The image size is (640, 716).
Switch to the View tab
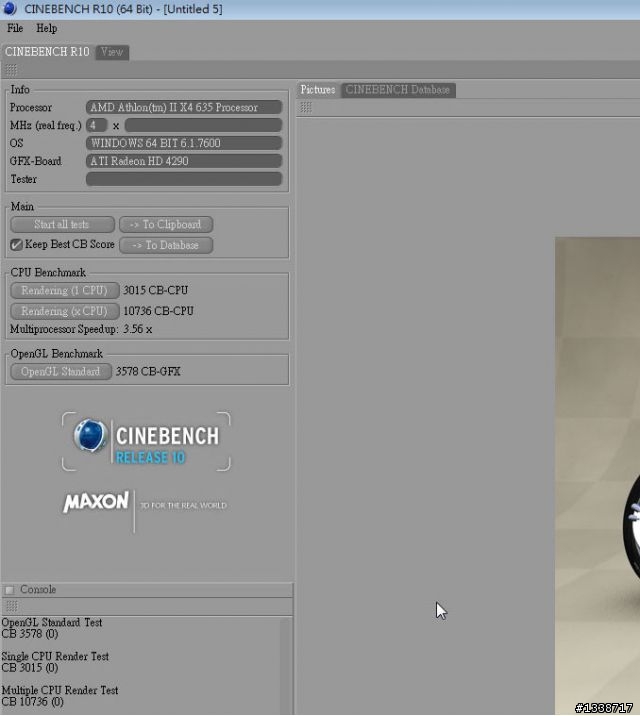[x=112, y=52]
